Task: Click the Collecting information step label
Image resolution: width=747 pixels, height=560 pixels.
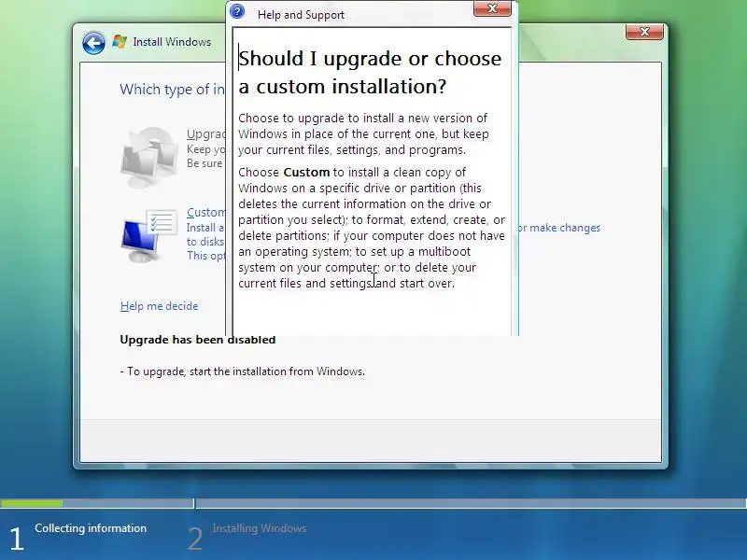Action: [x=91, y=528]
